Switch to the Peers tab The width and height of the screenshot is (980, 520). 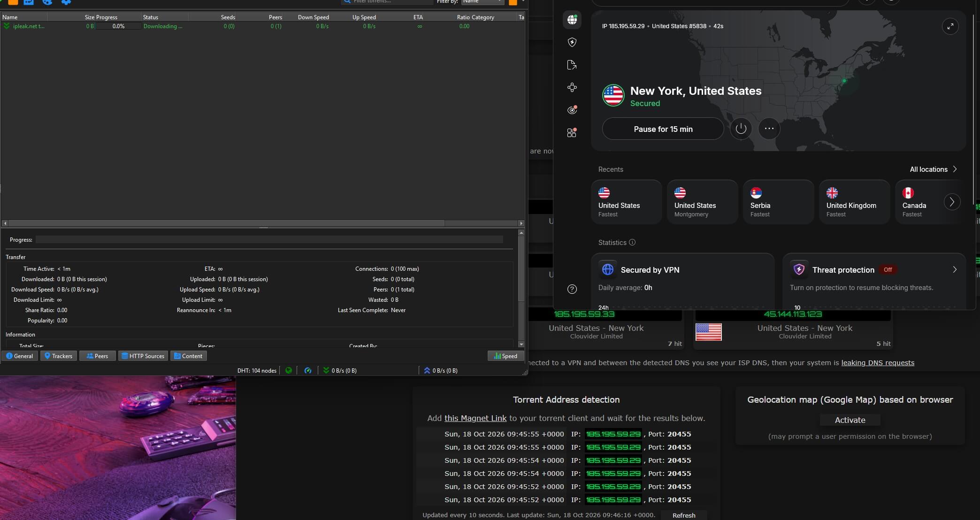(97, 356)
